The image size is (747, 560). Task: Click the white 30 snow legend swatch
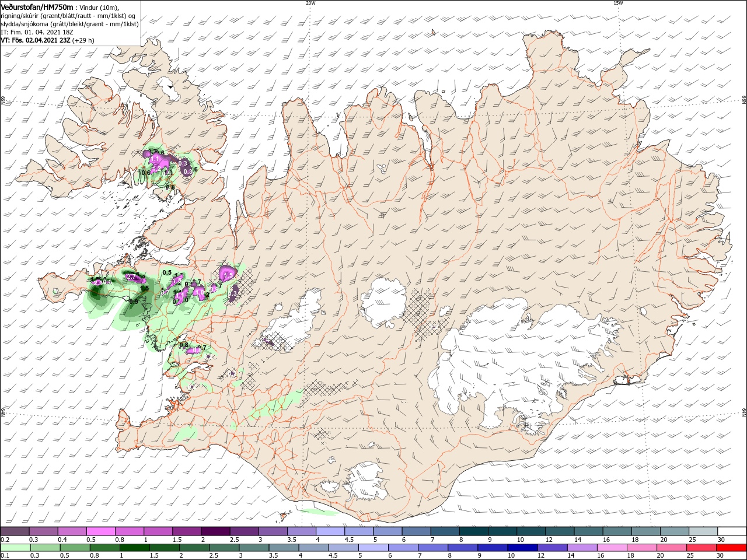click(732, 531)
